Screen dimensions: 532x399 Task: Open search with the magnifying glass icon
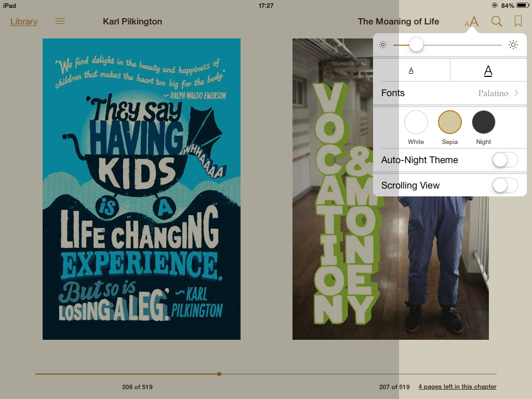point(497,21)
